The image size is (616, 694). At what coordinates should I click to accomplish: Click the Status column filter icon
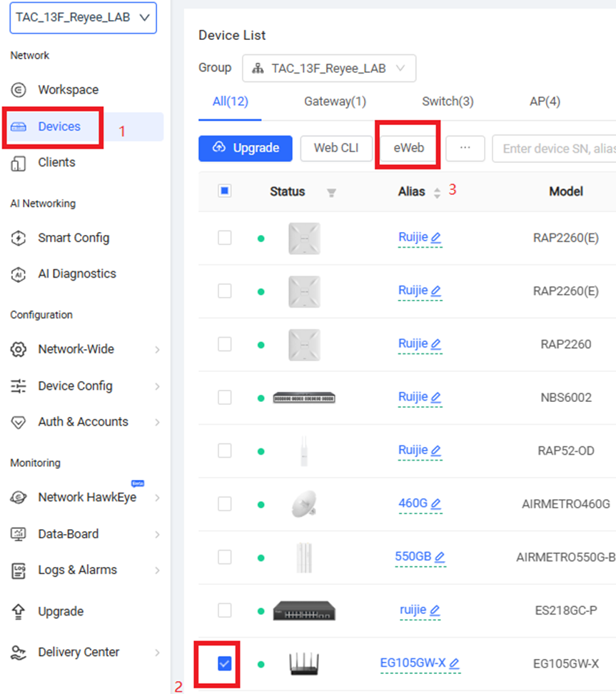tap(331, 193)
